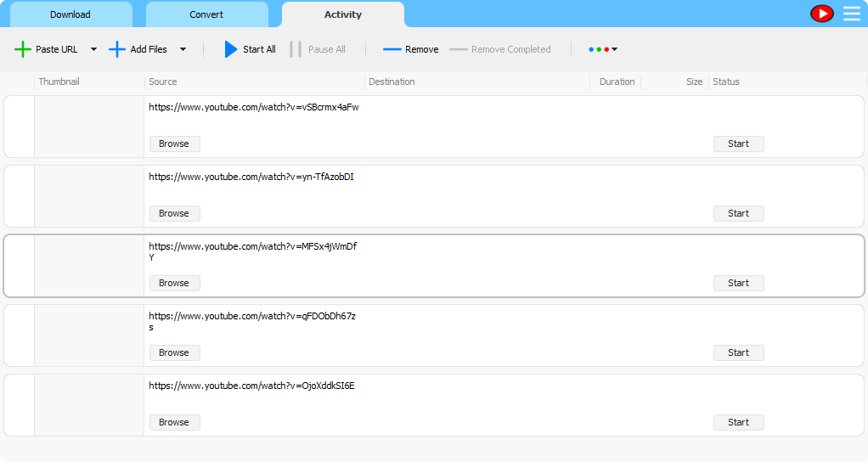Click the blue Add Files plus icon
The image size is (868, 462).
point(117,49)
